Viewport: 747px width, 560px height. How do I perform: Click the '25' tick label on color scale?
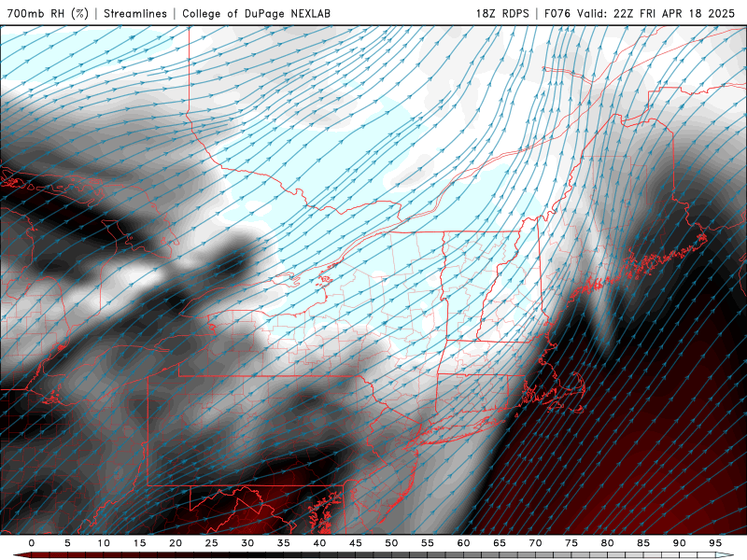point(212,543)
